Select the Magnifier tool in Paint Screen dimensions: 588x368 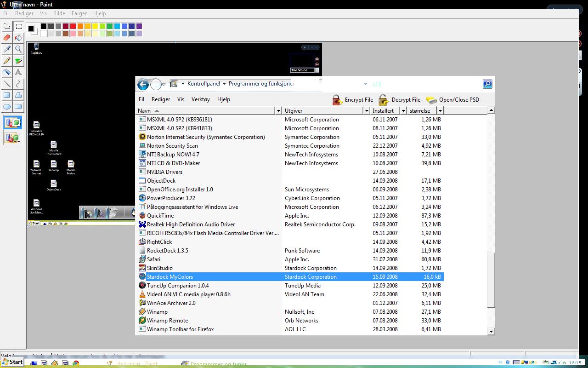(x=18, y=49)
